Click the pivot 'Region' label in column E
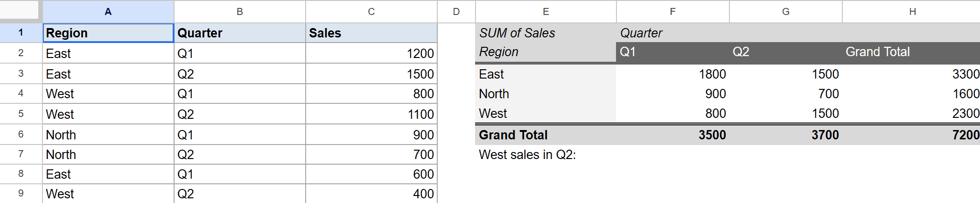 546,52
